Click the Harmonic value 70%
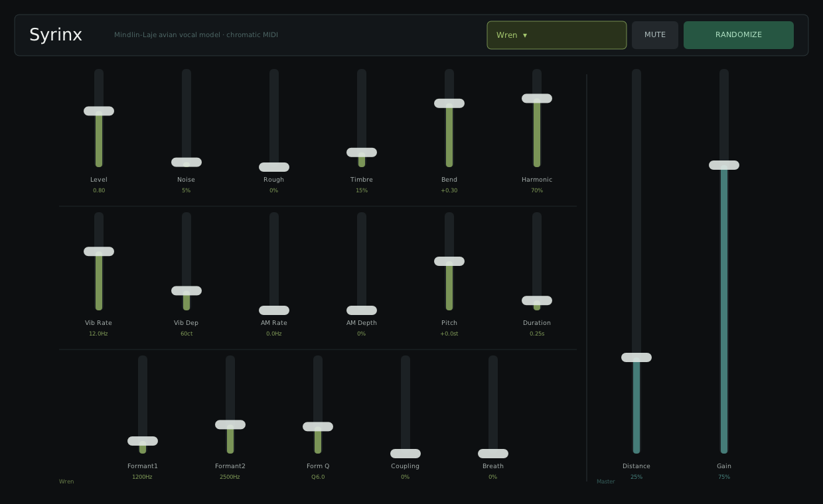The height and width of the screenshot is (504, 823). 537,190
